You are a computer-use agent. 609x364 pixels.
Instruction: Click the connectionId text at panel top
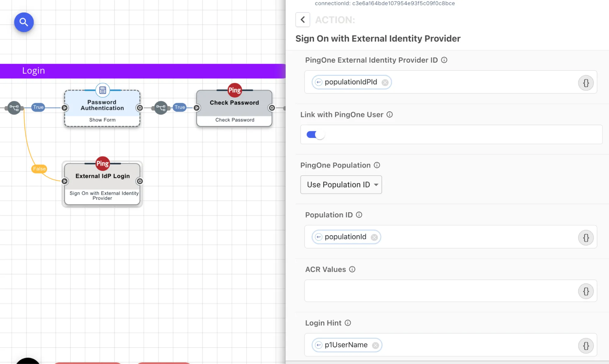coord(385,3)
